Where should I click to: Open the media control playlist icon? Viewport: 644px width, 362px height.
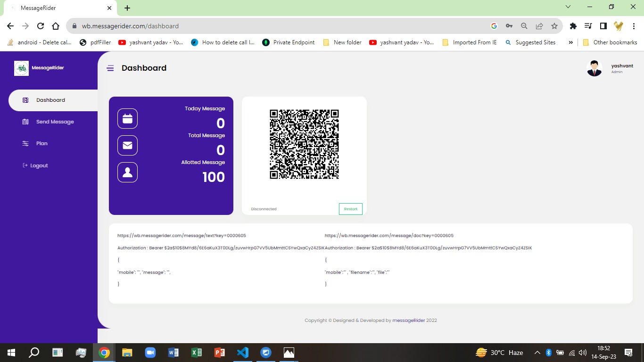point(588,26)
